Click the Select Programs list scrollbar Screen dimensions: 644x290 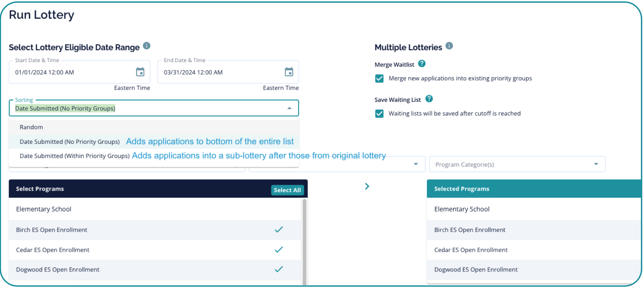point(304,241)
